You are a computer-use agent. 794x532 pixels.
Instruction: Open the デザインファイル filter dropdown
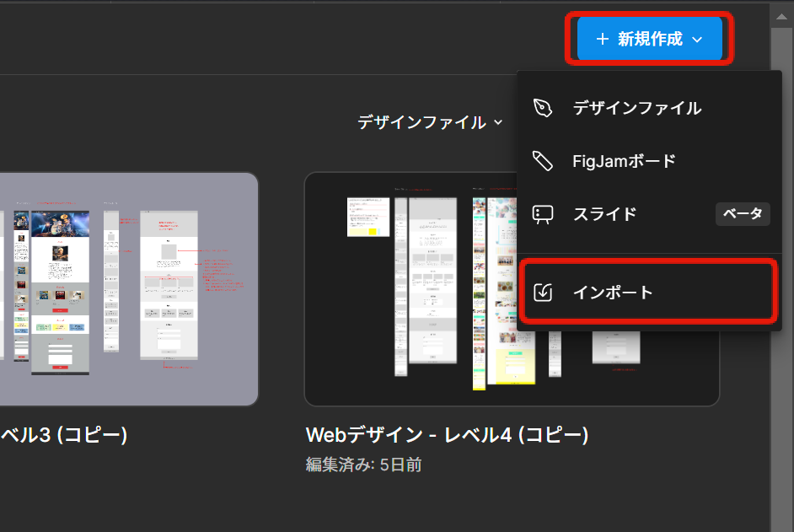point(421,122)
